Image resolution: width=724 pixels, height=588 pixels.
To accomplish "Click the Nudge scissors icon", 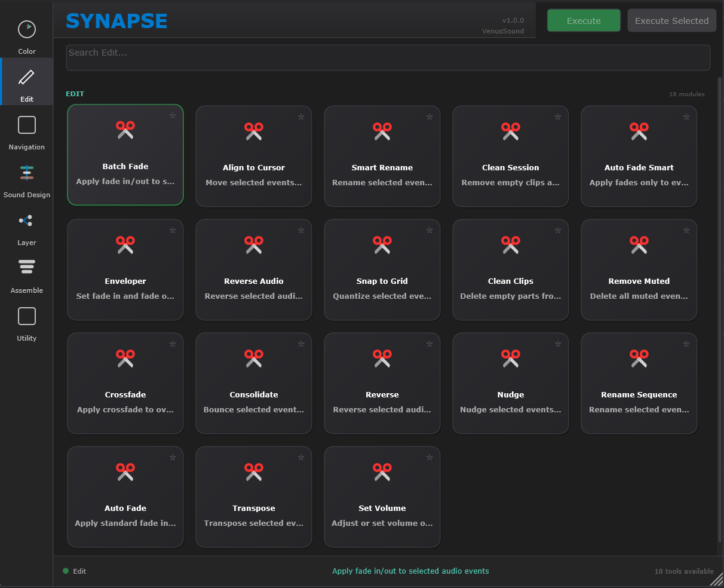I will tap(511, 358).
